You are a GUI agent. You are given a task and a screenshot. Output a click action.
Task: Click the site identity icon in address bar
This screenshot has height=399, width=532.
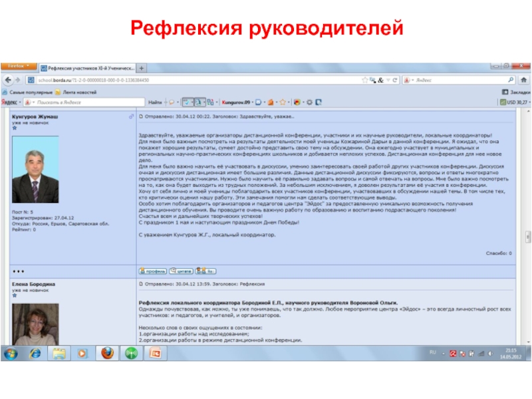pyautogui.click(x=31, y=80)
